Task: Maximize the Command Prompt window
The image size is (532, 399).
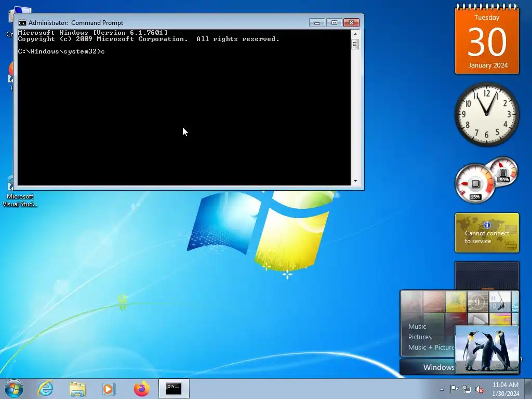Action: point(334,23)
